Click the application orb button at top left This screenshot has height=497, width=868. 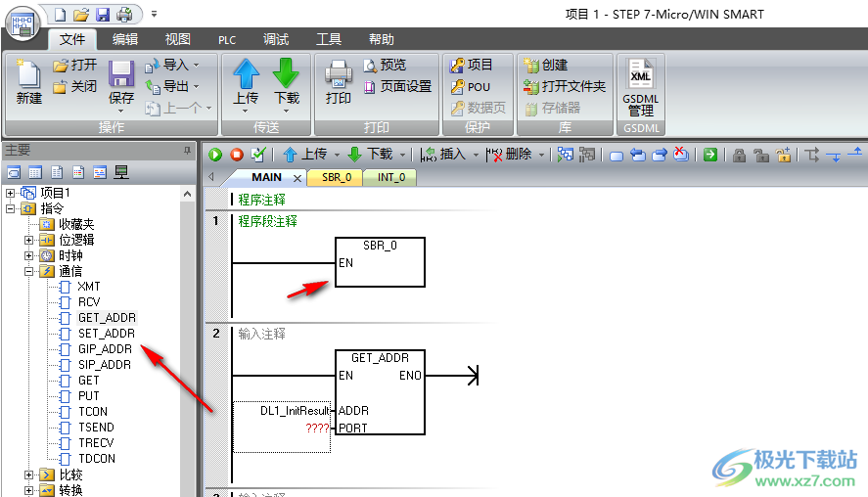(x=23, y=24)
